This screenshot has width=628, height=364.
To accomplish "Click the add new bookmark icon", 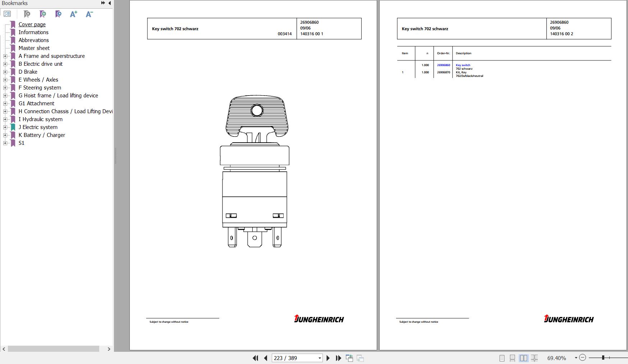I will click(43, 14).
